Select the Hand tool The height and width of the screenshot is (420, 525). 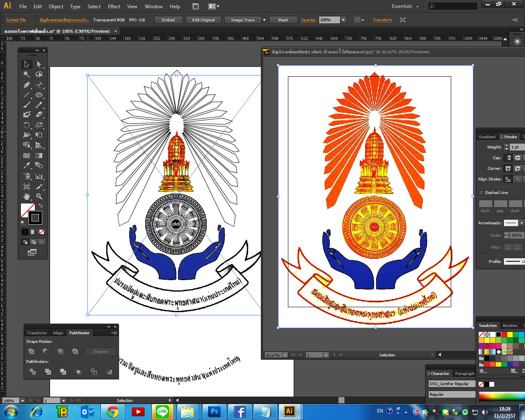click(27, 196)
